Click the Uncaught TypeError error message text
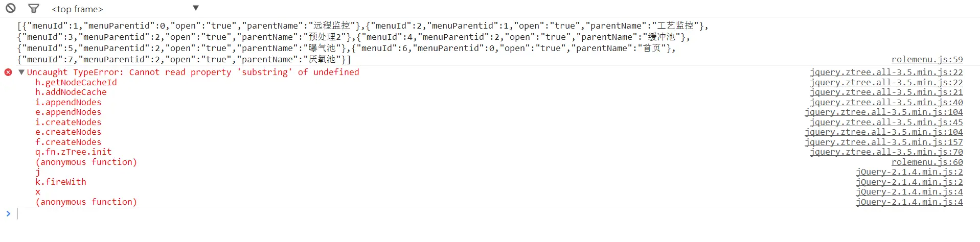 tap(193, 72)
